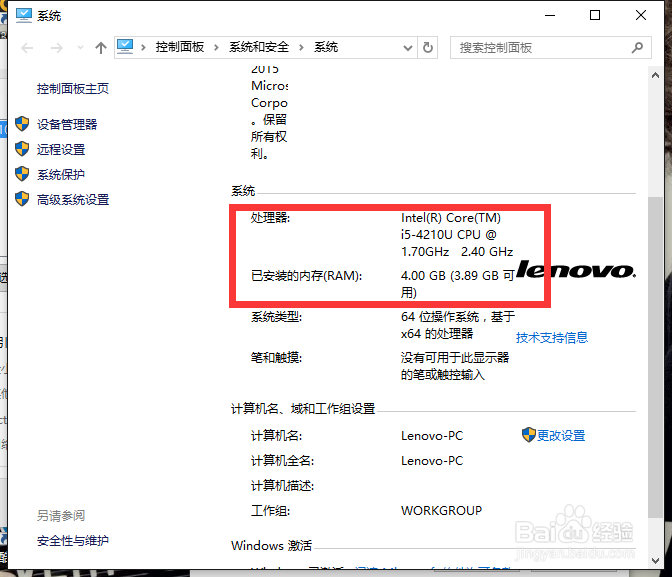Open 高级系统设置 from sidebar
This screenshot has height=577, width=672.
tap(73, 200)
